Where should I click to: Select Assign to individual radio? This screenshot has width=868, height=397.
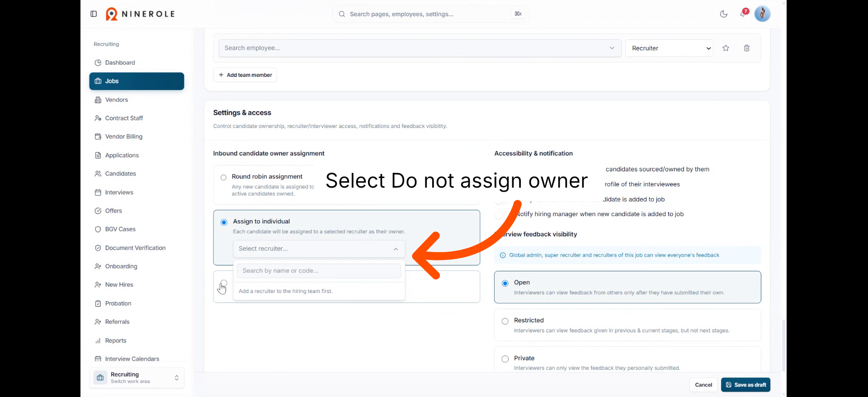coord(224,222)
